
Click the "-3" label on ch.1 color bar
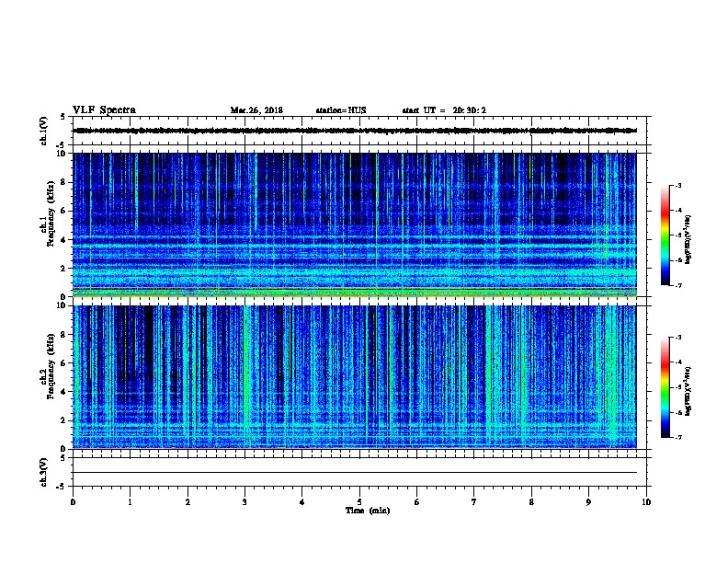[677, 185]
